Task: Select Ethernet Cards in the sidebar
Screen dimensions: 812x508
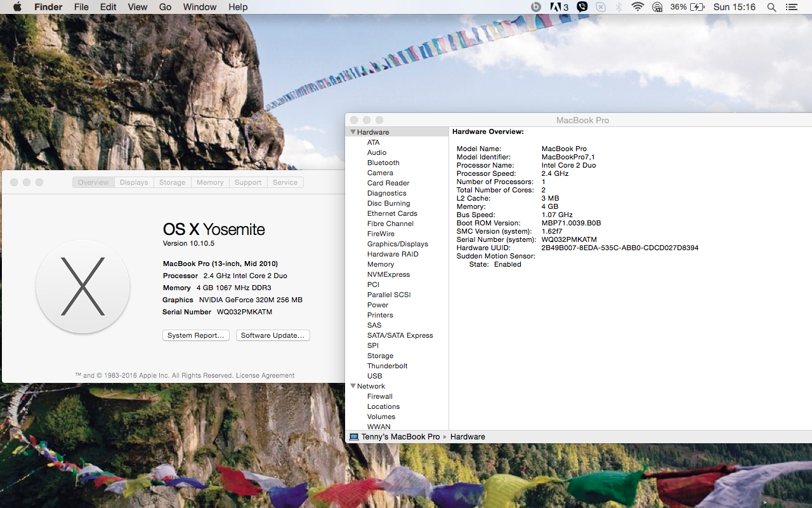Action: tap(392, 213)
